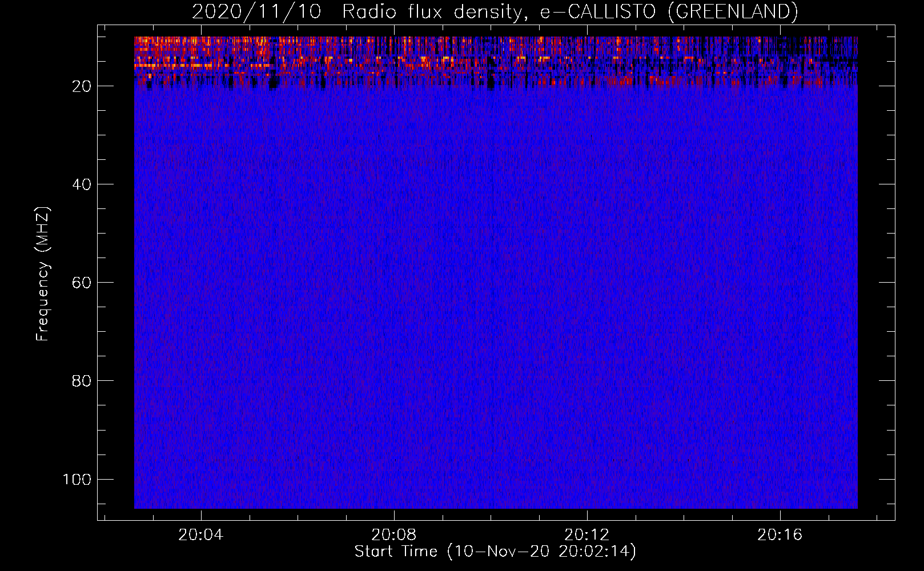Click the 40 frequency tick label
This screenshot has width=924, height=571.
82,184
